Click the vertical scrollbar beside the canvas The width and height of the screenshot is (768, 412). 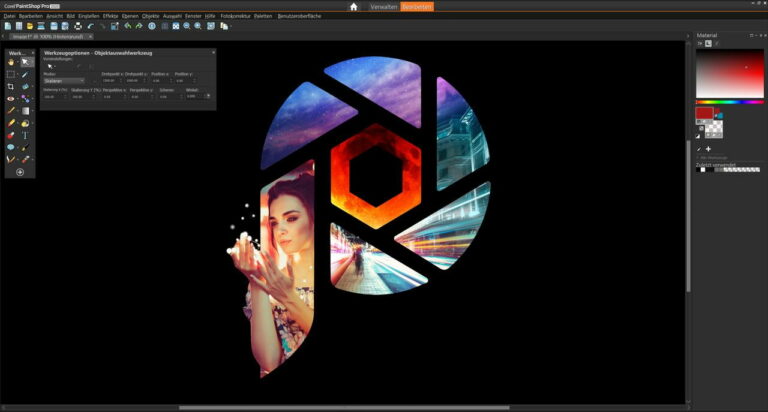688,216
